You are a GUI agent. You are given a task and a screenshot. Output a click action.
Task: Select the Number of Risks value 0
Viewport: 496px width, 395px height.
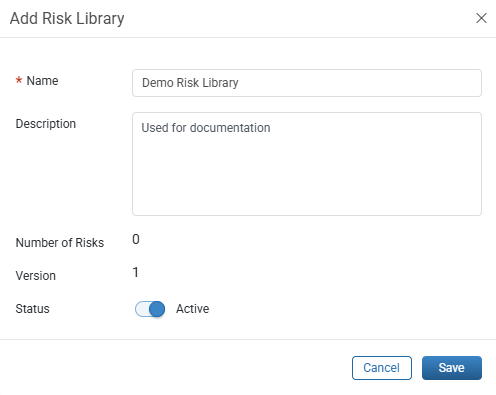tap(136, 239)
